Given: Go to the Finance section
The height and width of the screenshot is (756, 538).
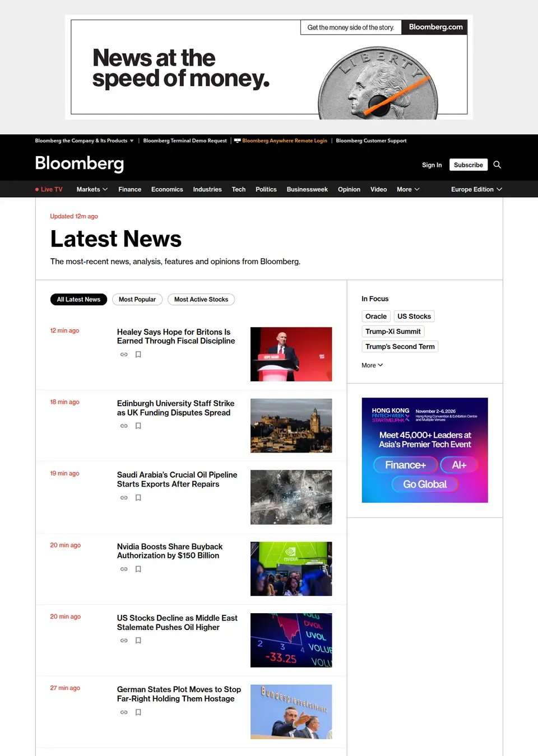Looking at the screenshot, I should point(130,189).
